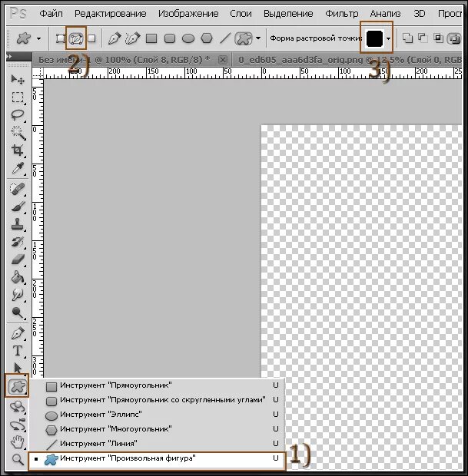
Task: Choose Инструмент "Прямоугольник" from the flyout
Action: point(157,385)
